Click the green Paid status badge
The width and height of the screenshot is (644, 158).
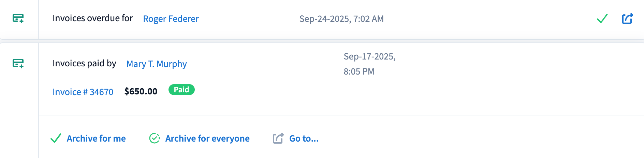pos(181,90)
